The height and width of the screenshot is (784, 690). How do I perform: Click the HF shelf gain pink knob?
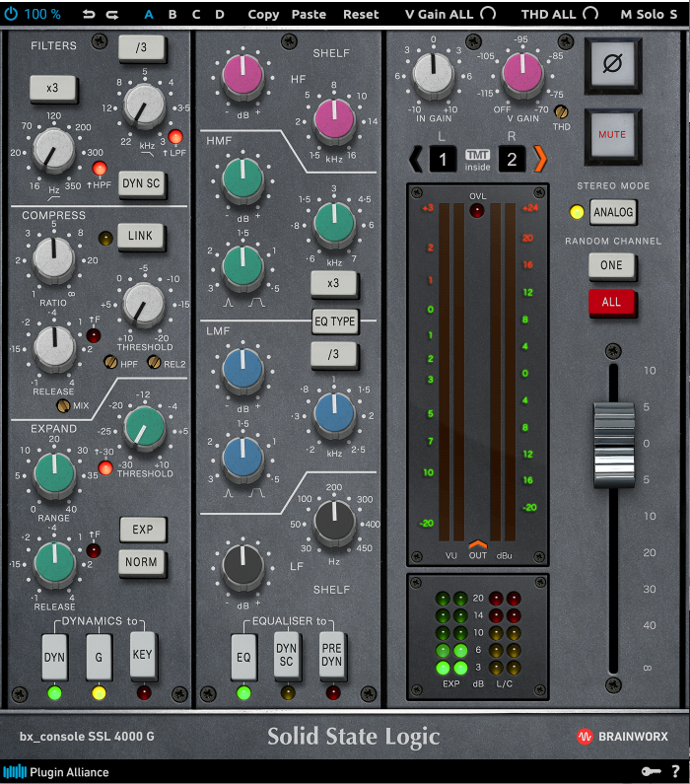point(242,76)
